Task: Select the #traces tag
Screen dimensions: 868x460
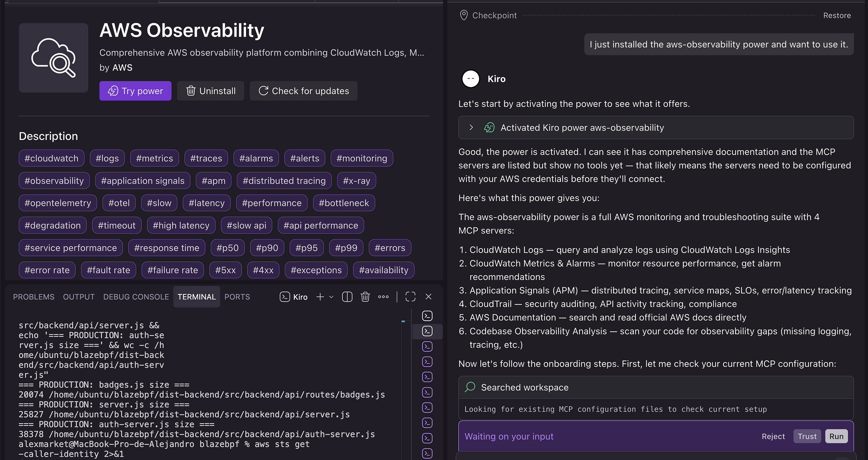Action: 206,158
